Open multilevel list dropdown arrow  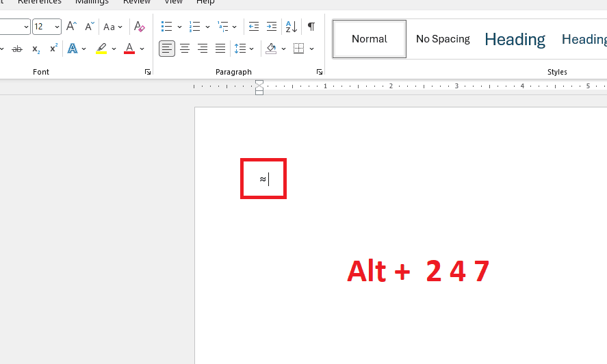pos(234,27)
